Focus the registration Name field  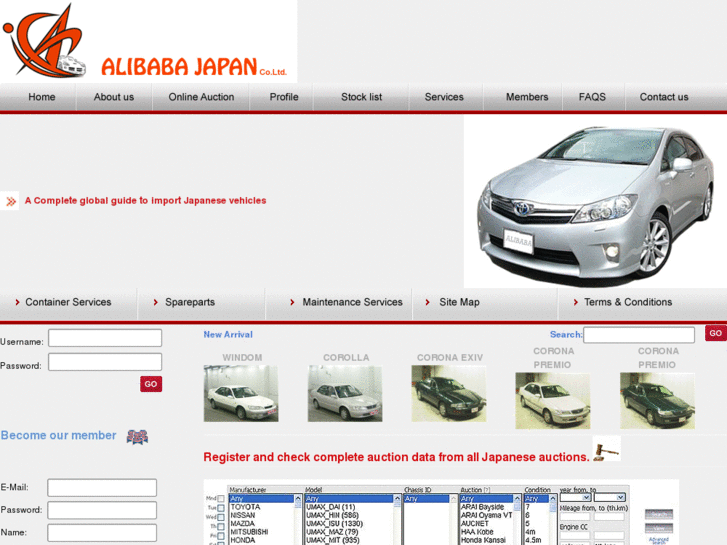[102, 533]
